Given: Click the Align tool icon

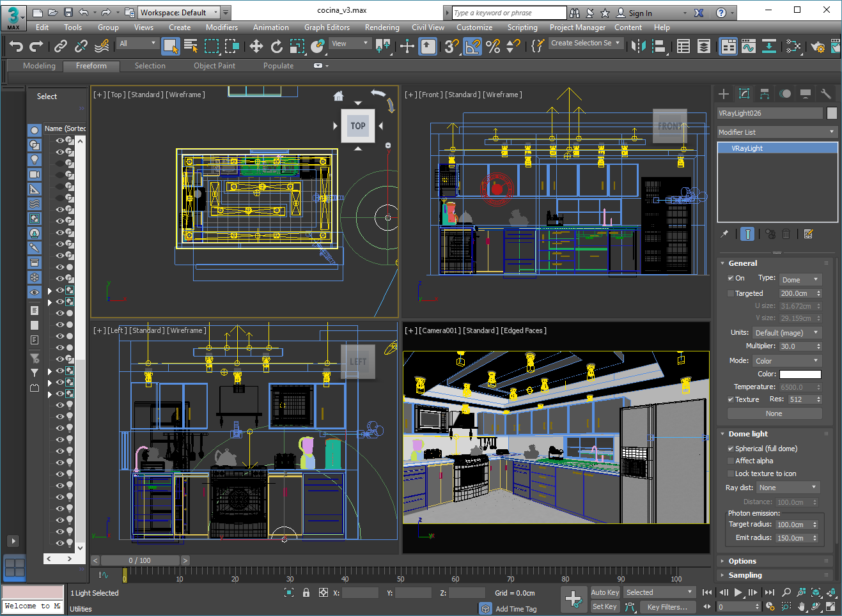Looking at the screenshot, I should point(659,46).
